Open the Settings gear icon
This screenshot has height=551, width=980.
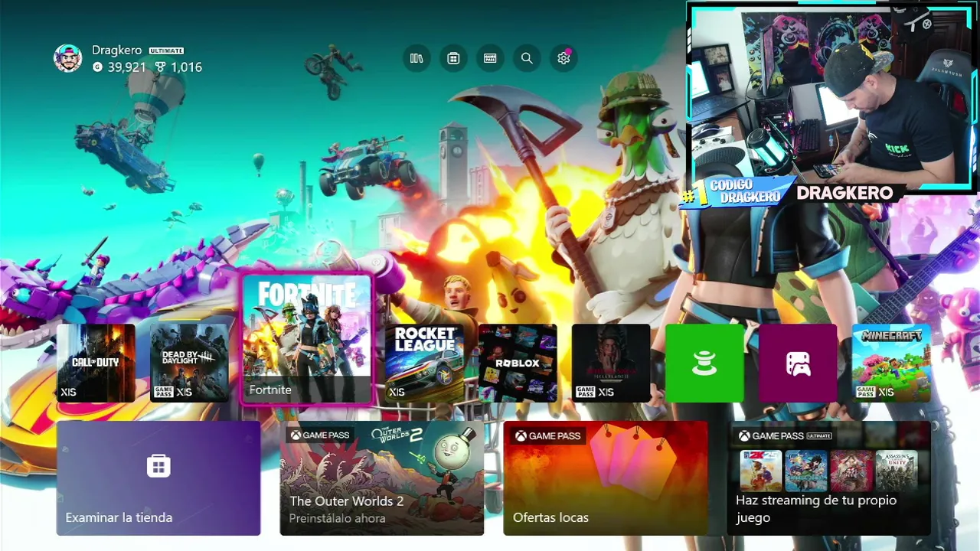click(563, 58)
